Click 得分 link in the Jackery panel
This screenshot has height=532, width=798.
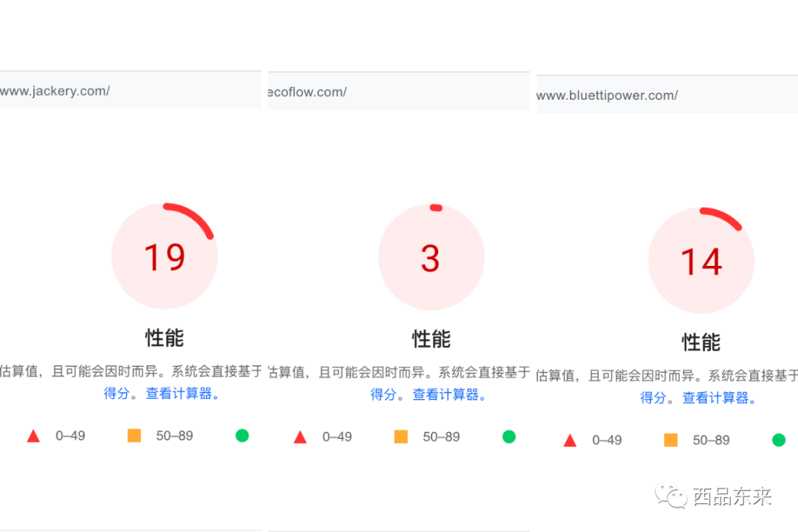(x=117, y=394)
